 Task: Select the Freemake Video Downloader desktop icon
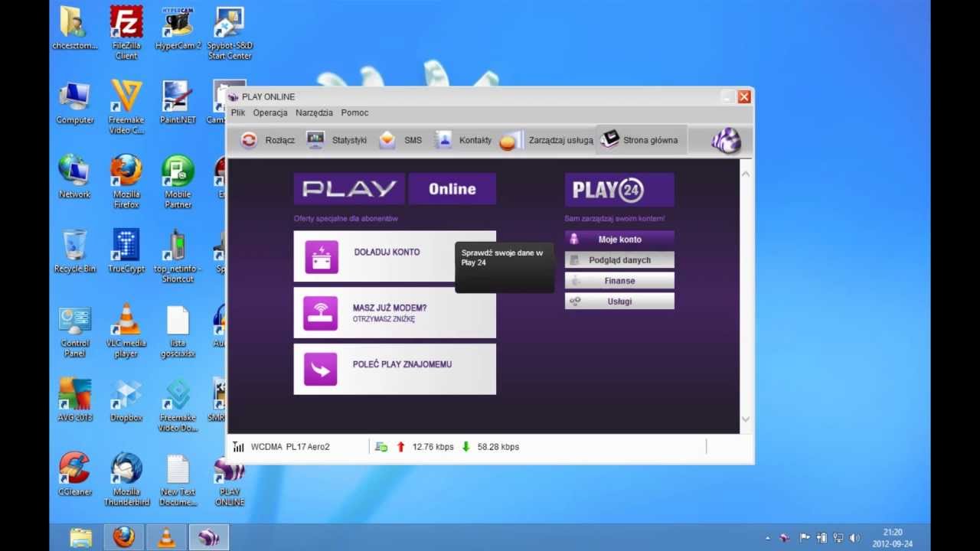point(178,406)
